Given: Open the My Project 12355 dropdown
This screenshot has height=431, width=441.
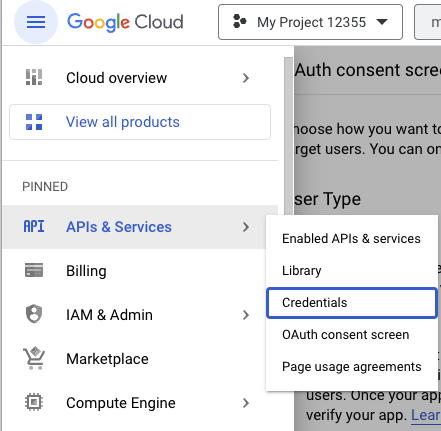Looking at the screenshot, I should (x=310, y=22).
